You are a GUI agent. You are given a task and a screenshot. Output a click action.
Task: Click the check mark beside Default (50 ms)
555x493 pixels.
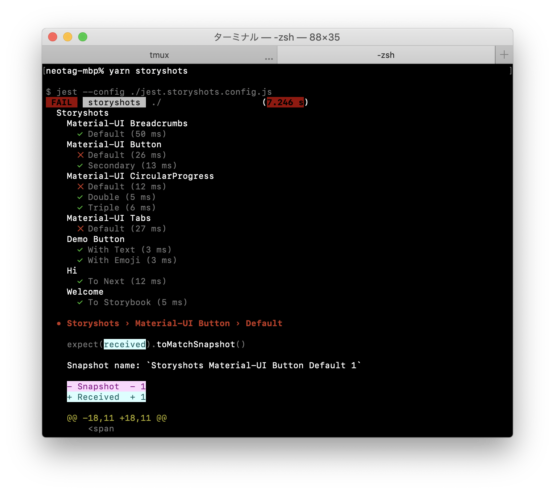click(x=80, y=134)
